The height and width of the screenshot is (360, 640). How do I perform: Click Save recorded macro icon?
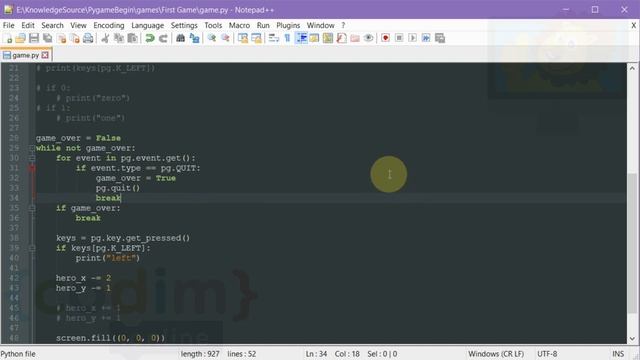point(440,38)
